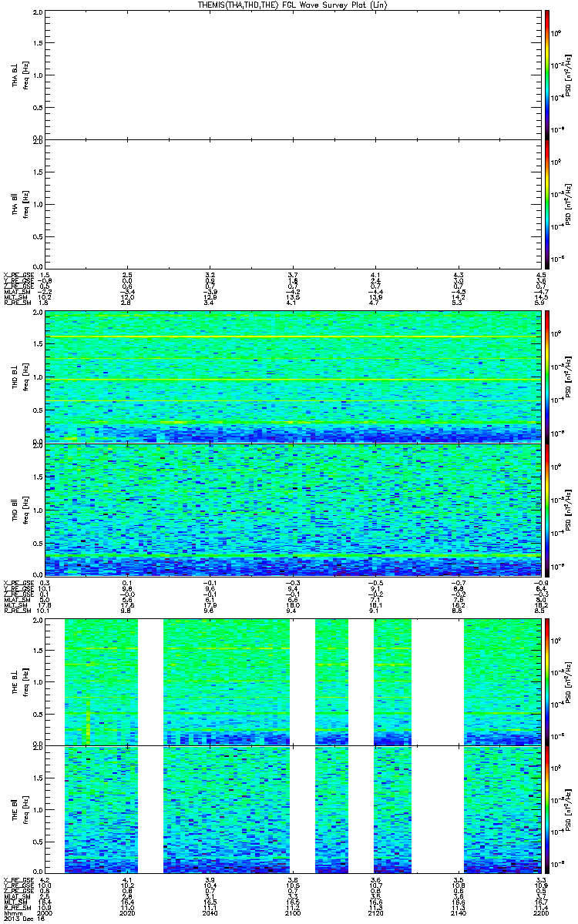
Task: Click the 2000 time tick label
Action: 45,914
